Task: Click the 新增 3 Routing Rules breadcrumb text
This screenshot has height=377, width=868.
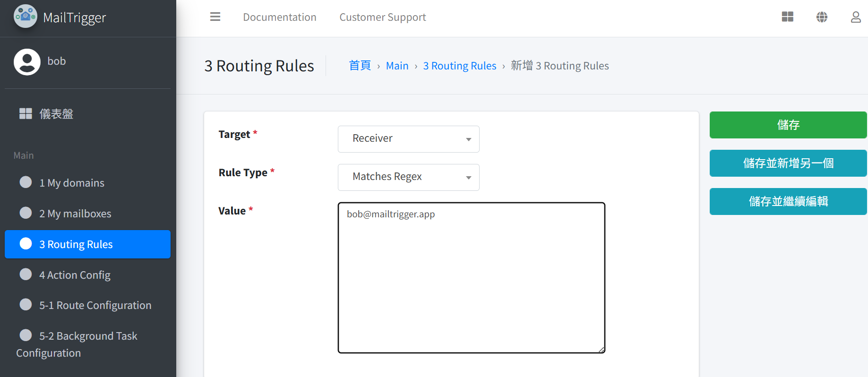Action: 560,66
